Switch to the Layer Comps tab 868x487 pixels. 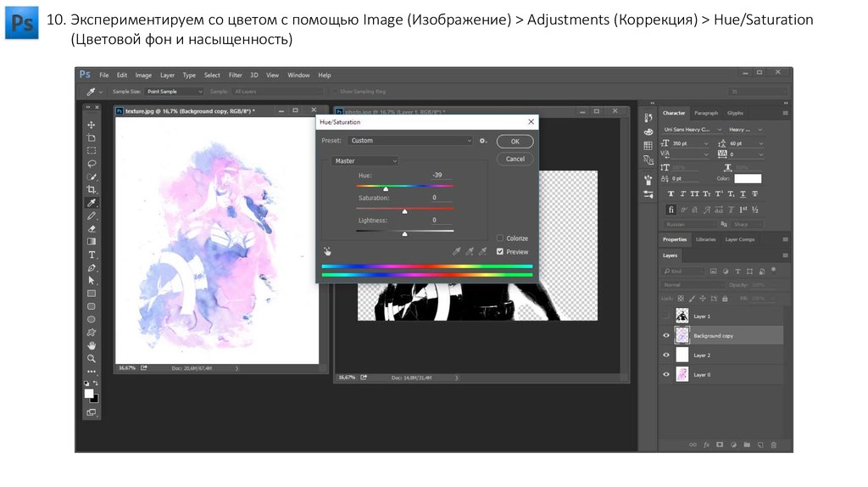(739, 239)
